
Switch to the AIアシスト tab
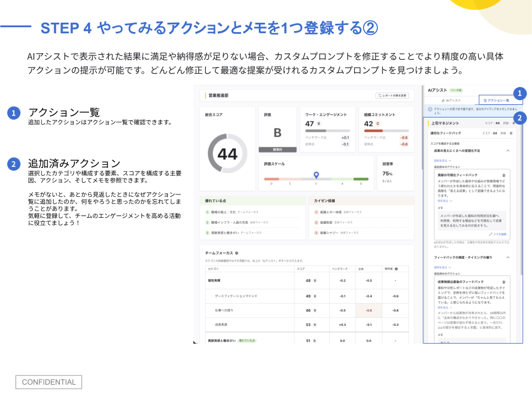click(x=451, y=100)
